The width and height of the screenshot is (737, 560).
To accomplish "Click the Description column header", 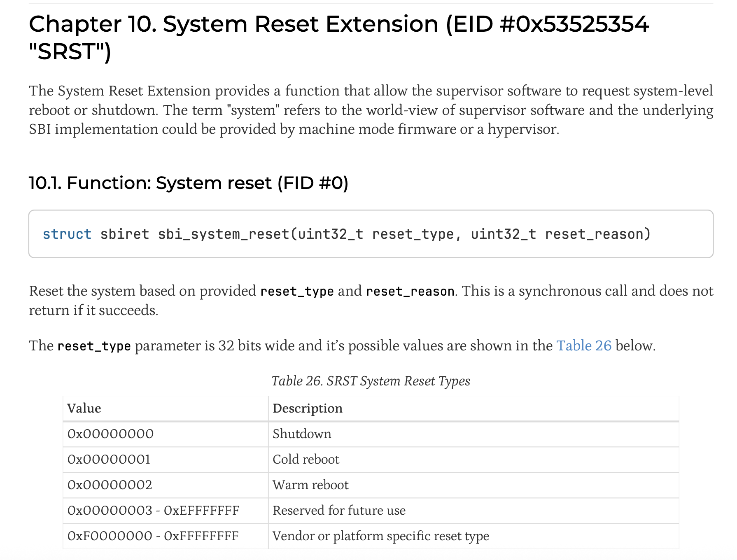I will (473, 408).
